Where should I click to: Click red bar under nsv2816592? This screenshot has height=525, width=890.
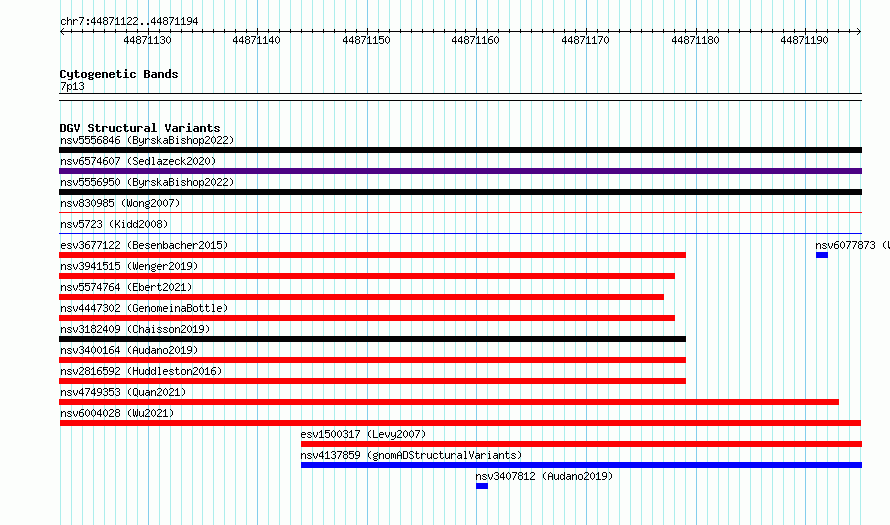pos(372,381)
